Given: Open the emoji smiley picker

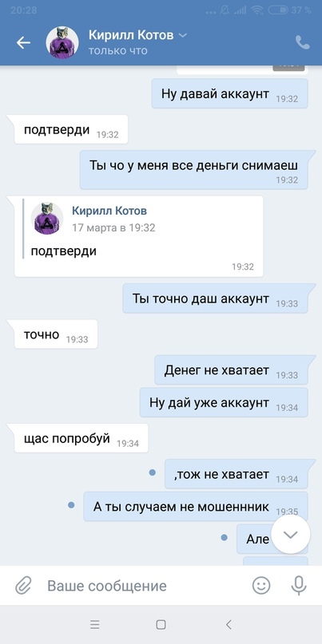Looking at the screenshot, I should [261, 585].
